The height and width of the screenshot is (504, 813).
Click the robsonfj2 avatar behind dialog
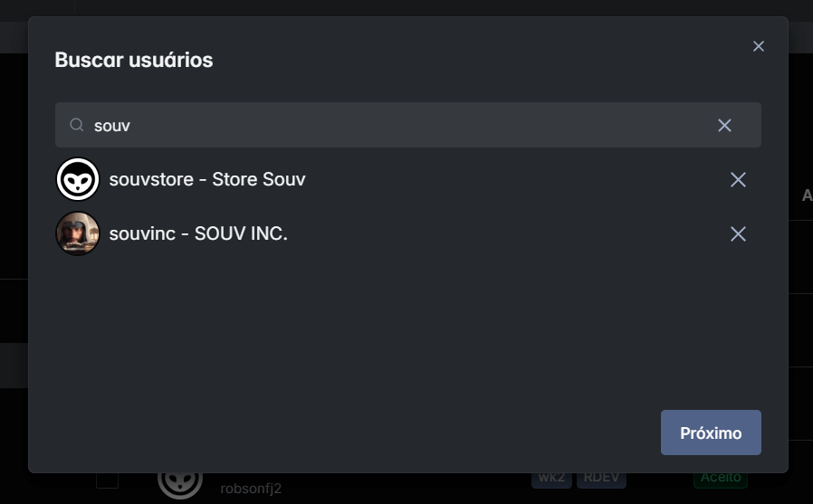coord(179,480)
